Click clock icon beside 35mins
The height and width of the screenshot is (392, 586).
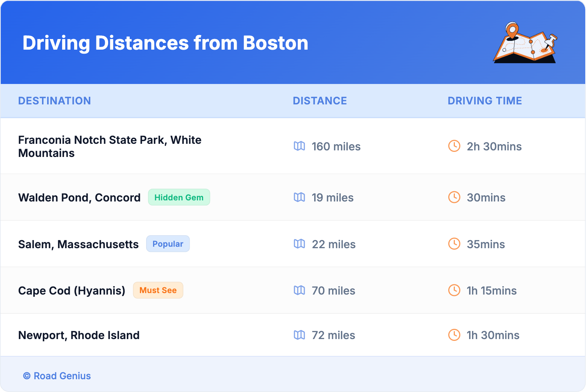(x=454, y=244)
